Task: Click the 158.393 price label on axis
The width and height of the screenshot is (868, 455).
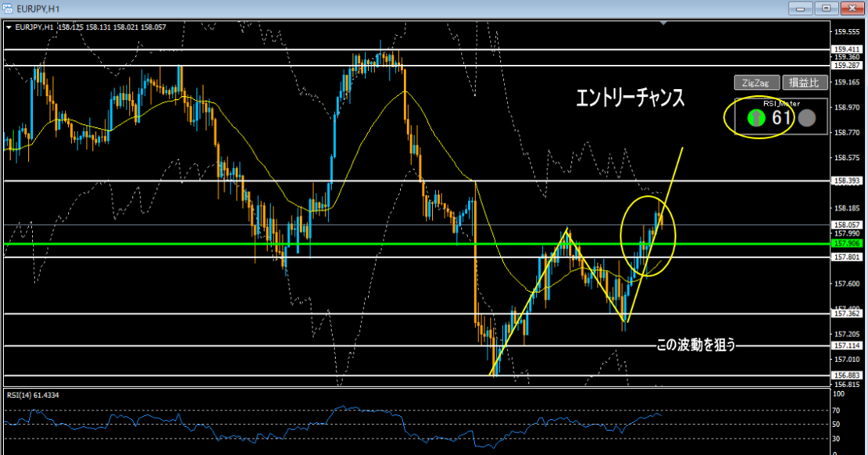Action: click(847, 181)
